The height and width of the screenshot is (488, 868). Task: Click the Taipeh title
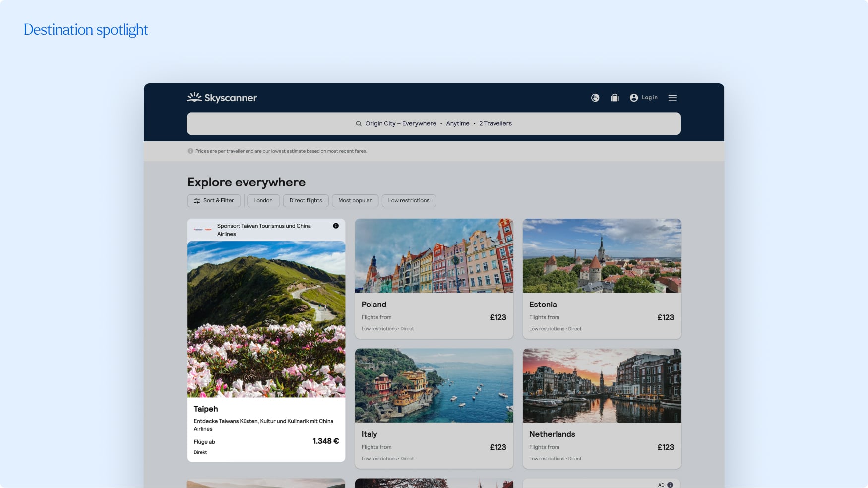pyautogui.click(x=206, y=409)
